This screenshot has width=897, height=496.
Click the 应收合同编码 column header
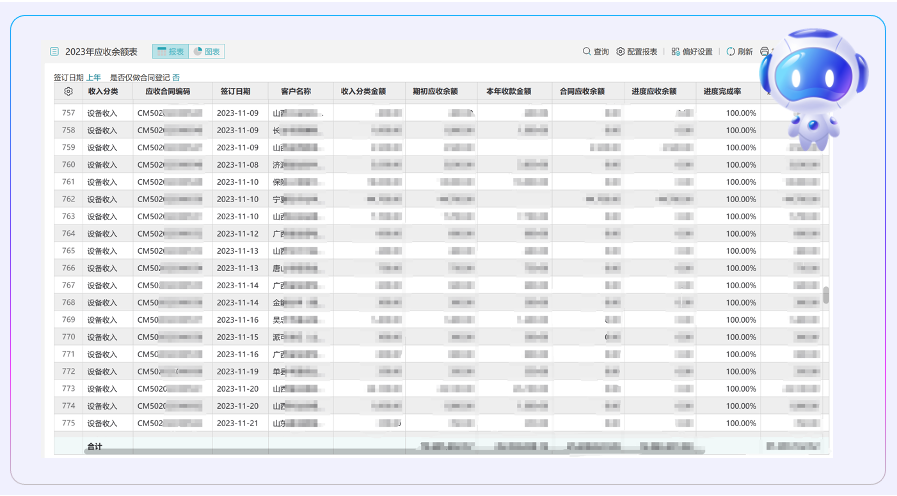pyautogui.click(x=167, y=91)
